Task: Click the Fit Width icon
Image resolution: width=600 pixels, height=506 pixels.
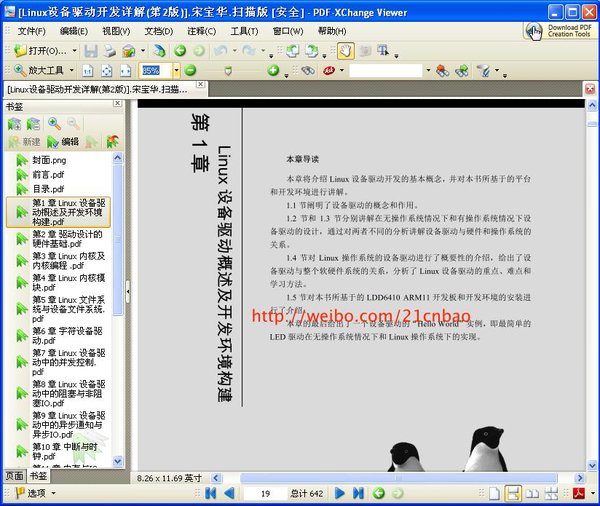Action: [126, 71]
